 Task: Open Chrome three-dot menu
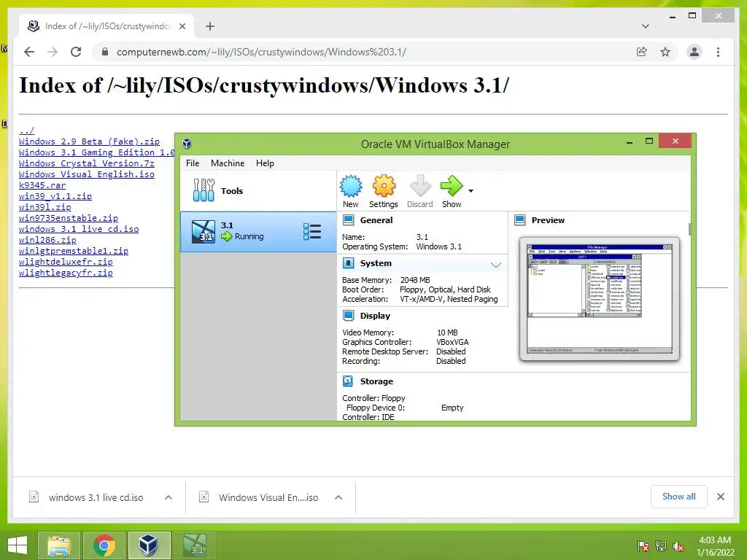pyautogui.click(x=718, y=52)
